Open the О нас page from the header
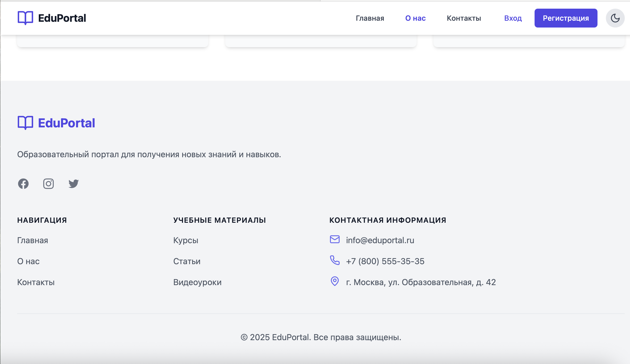630x364 pixels. click(x=415, y=18)
